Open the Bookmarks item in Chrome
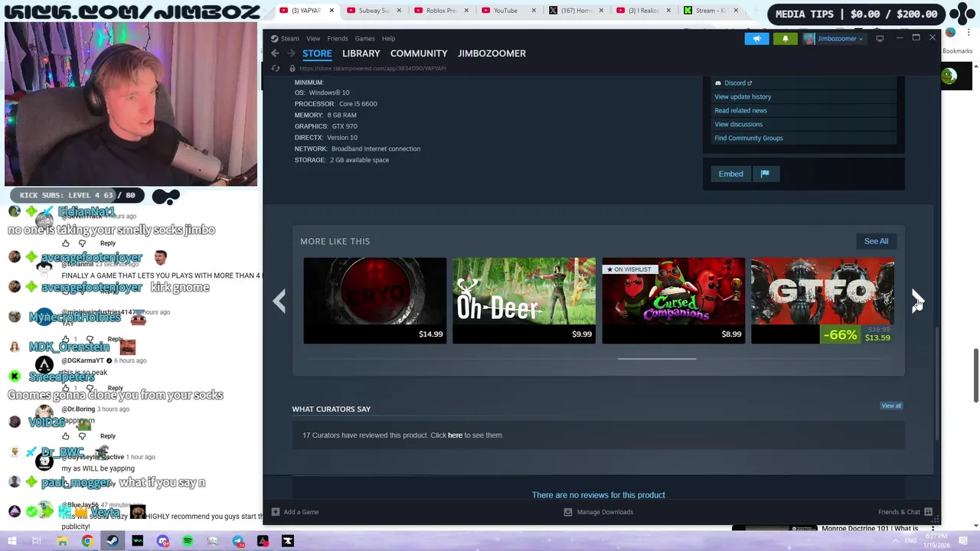Image resolution: width=980 pixels, height=551 pixels. 957,51
